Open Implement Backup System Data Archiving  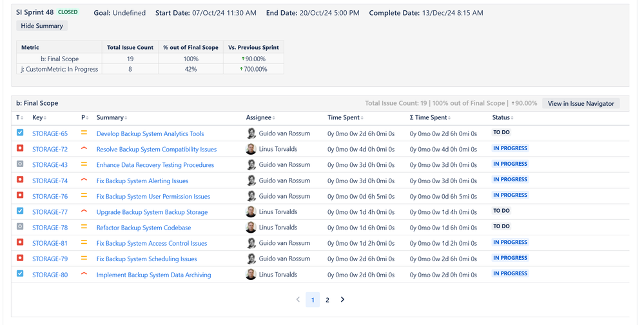[x=153, y=275]
